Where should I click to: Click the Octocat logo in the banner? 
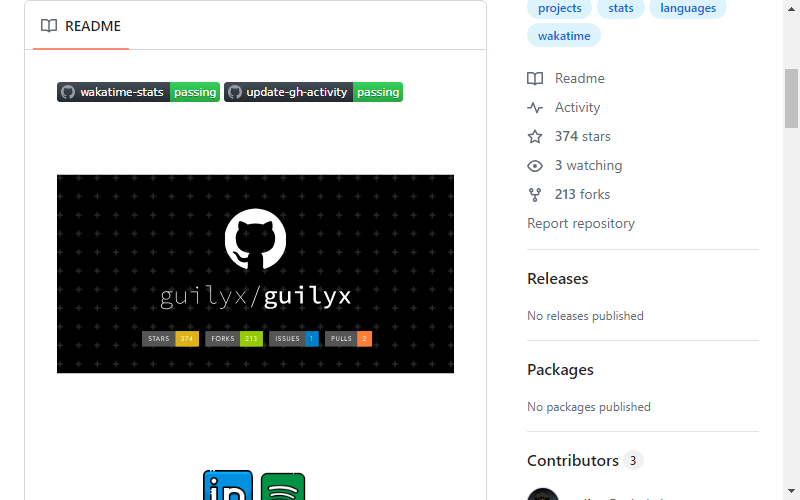255,239
